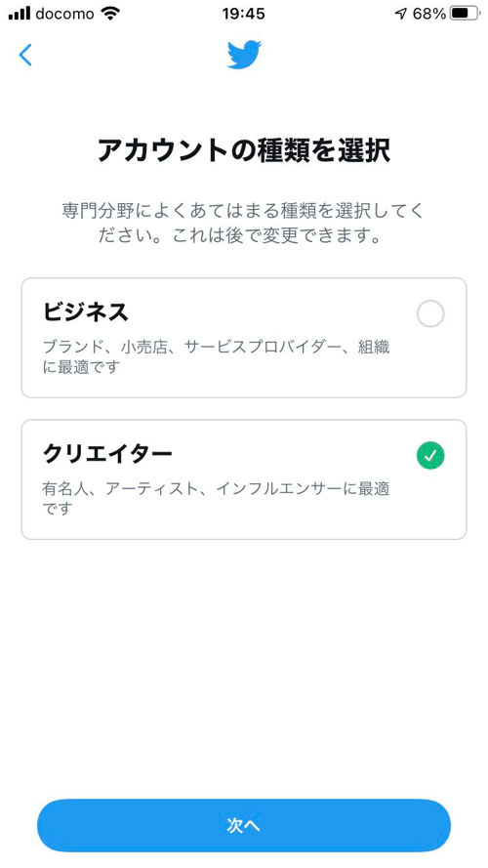
Task: Tap the 19:45 clock in status bar
Action: click(243, 14)
